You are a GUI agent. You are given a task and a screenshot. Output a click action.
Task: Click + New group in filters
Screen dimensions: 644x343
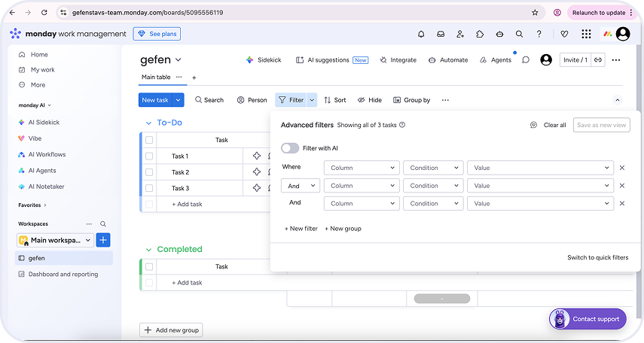tap(343, 229)
